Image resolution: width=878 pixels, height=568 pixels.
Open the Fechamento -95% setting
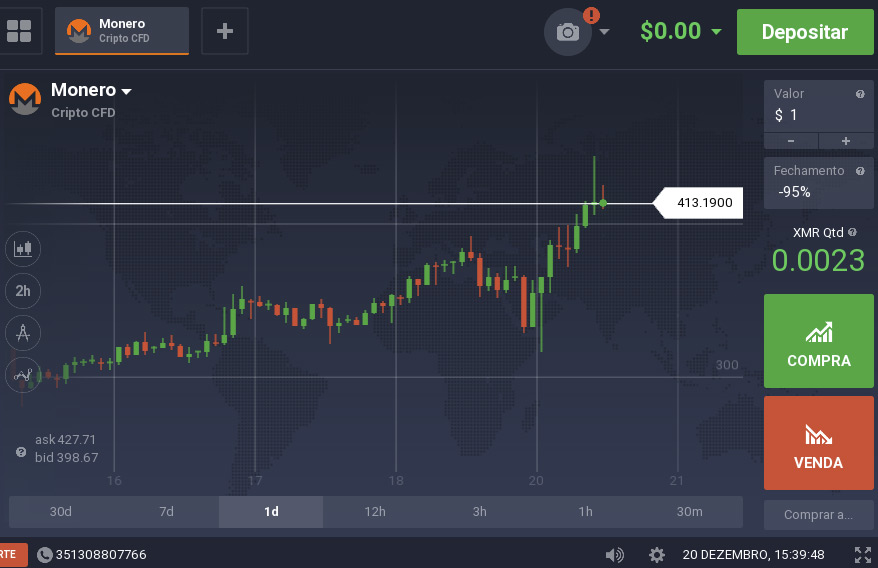(x=819, y=183)
